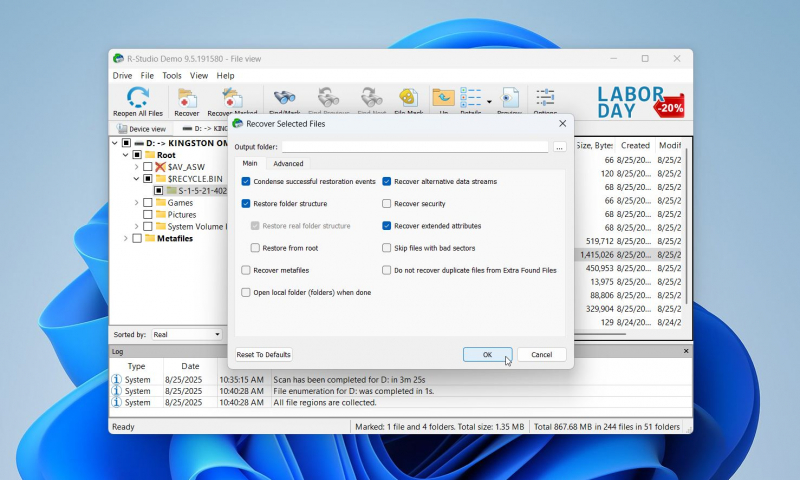
Task: Click Reset To Defaults button
Action: tap(263, 355)
